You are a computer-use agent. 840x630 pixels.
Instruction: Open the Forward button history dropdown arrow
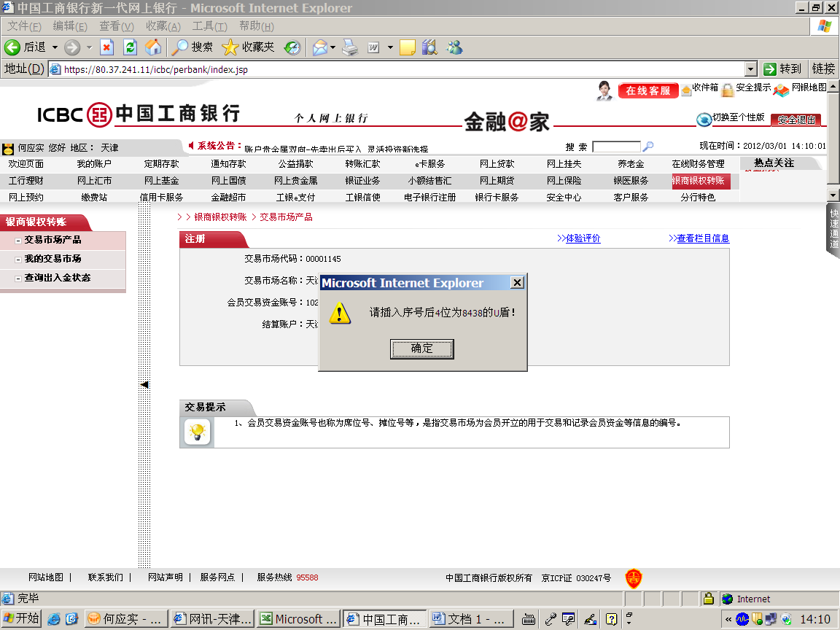(89, 47)
